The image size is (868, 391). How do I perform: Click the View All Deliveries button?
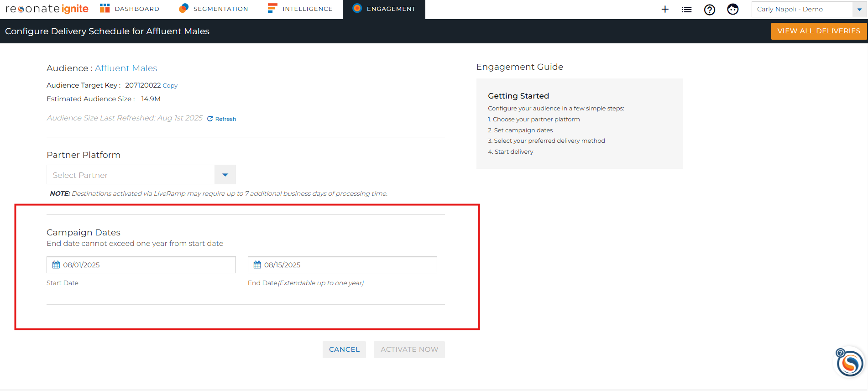(819, 31)
